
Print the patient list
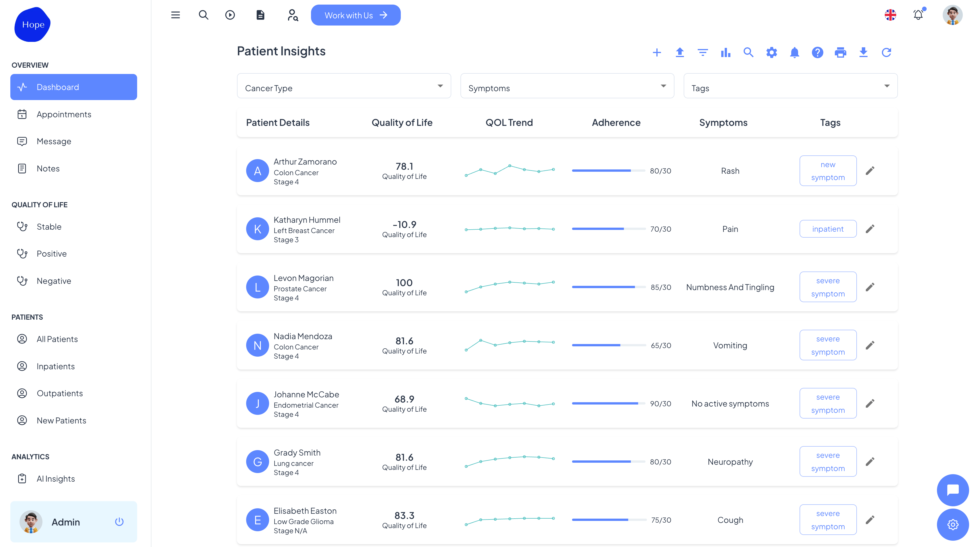point(840,52)
